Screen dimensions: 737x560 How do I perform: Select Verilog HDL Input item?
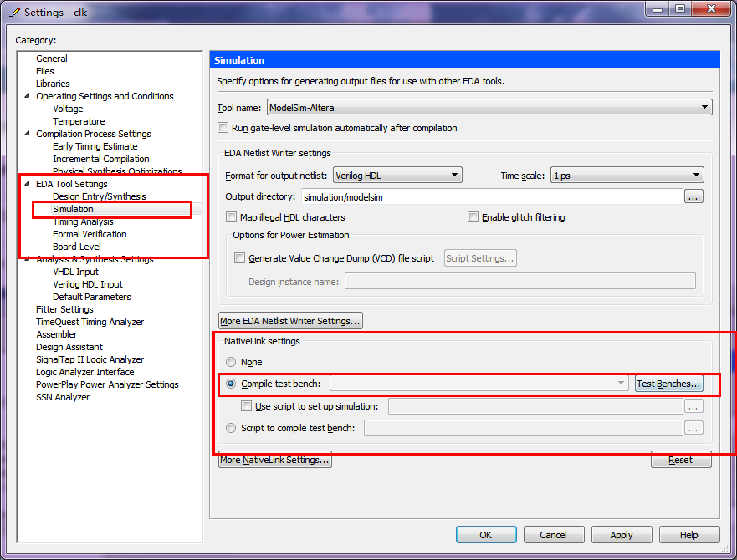(x=88, y=284)
